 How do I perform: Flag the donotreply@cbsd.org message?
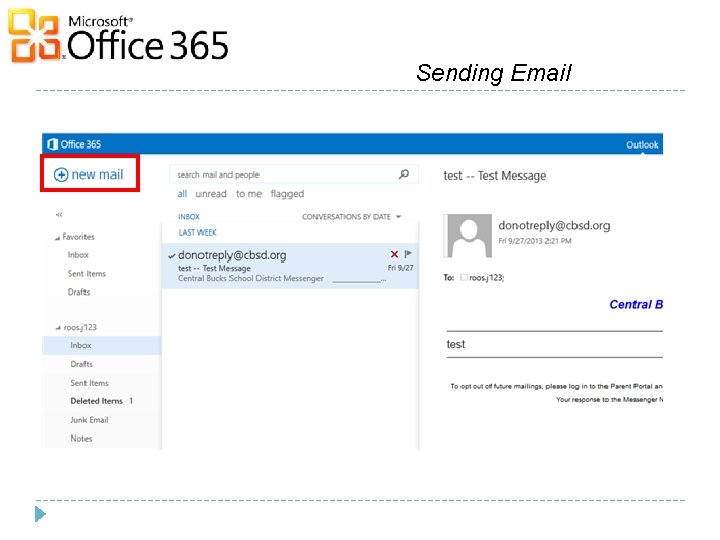pyautogui.click(x=408, y=254)
